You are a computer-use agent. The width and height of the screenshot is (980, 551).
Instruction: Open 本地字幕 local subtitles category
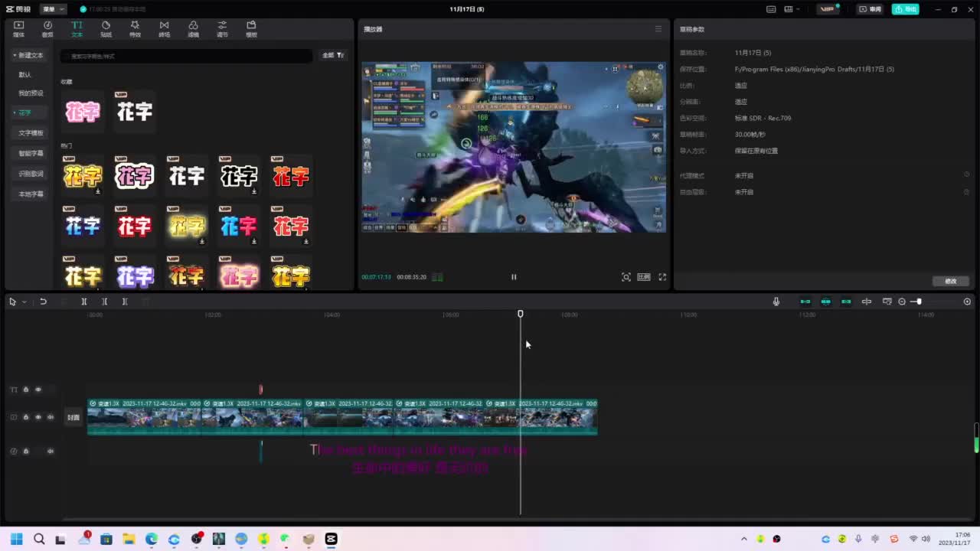click(31, 194)
